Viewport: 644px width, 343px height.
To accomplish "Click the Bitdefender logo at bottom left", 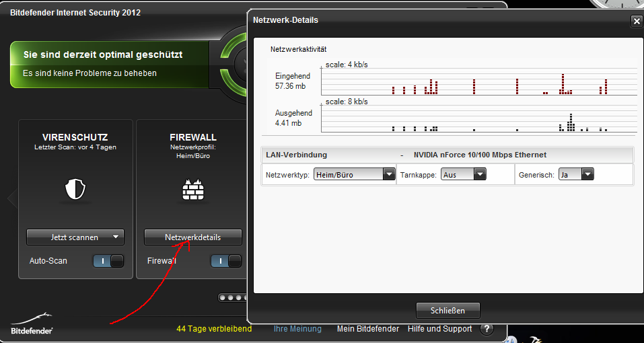I will [32, 323].
